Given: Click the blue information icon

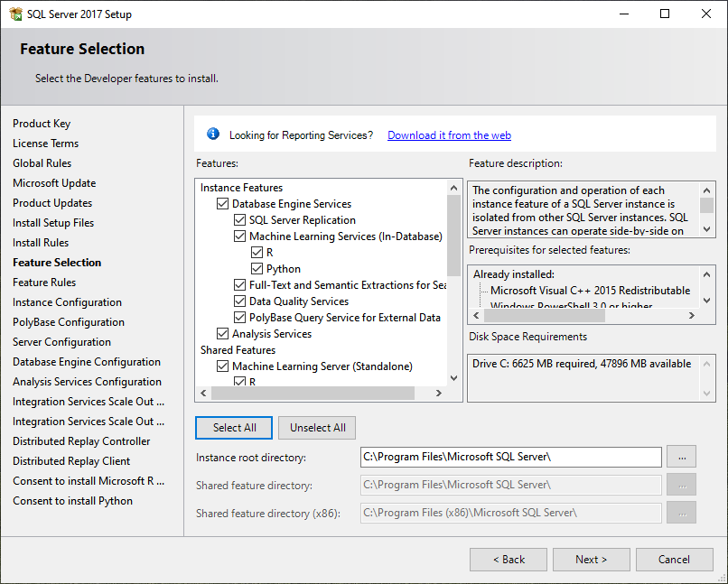Looking at the screenshot, I should tap(213, 134).
